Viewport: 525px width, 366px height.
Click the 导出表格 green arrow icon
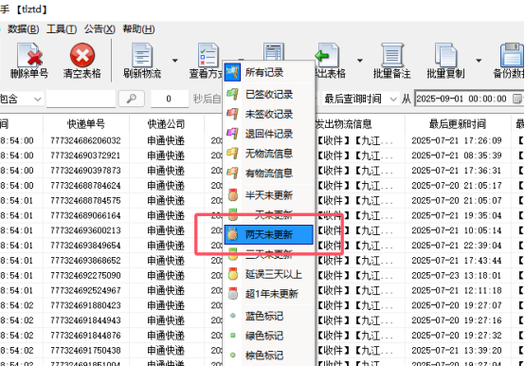point(328,54)
